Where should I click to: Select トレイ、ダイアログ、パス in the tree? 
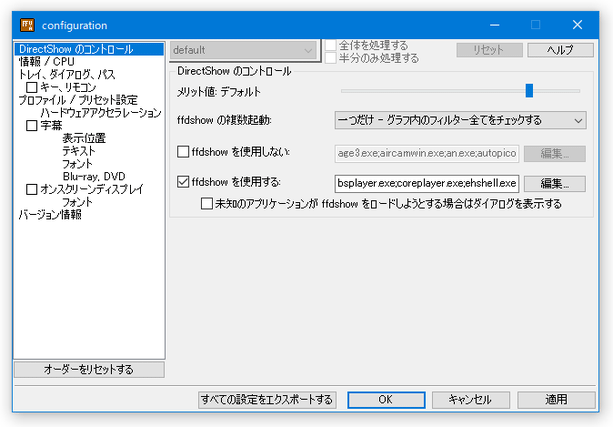point(67,74)
